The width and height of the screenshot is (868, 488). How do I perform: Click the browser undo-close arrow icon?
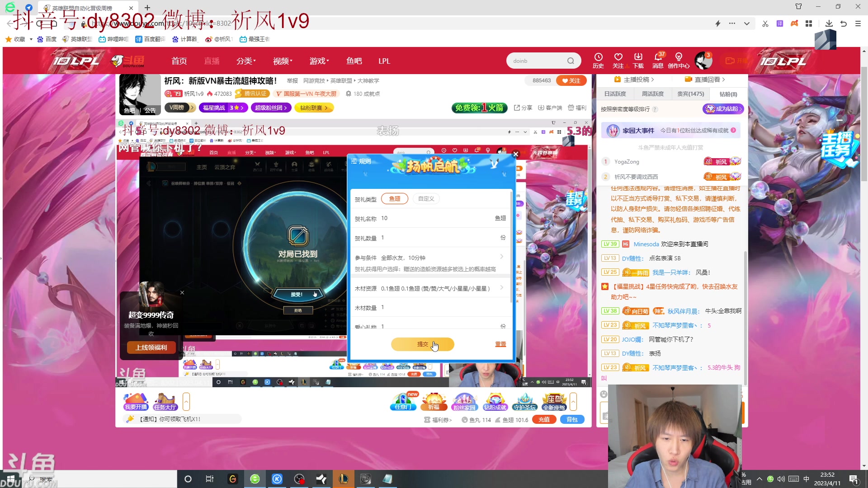click(844, 23)
